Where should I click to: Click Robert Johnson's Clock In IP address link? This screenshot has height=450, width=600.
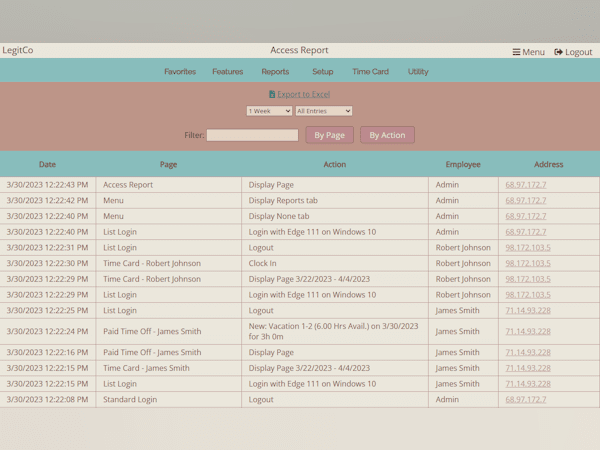pyautogui.click(x=528, y=264)
